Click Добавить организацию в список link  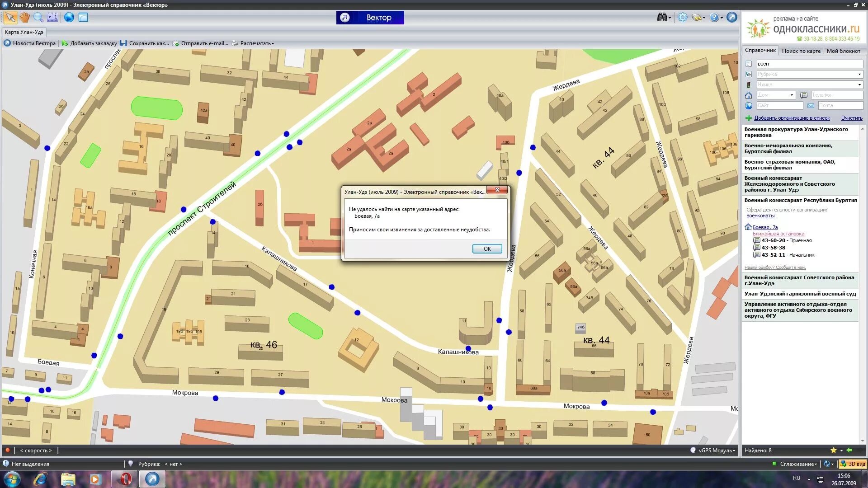[x=792, y=118]
